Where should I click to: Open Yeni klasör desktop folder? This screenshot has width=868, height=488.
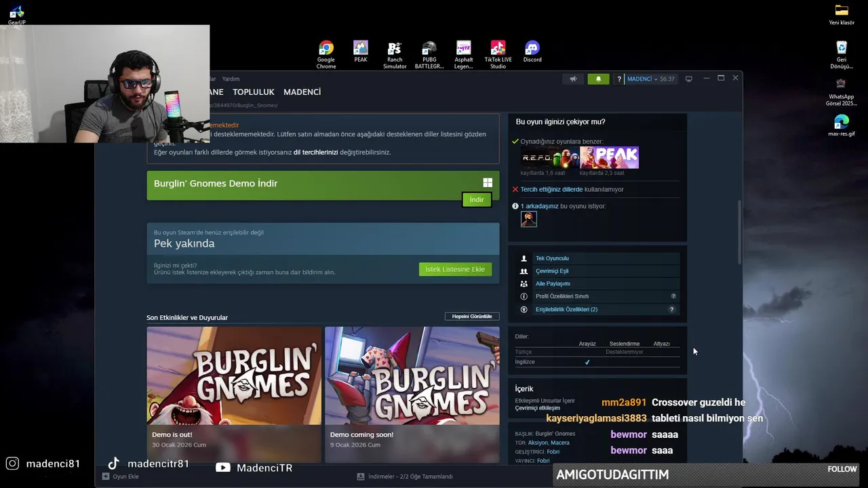point(842,15)
